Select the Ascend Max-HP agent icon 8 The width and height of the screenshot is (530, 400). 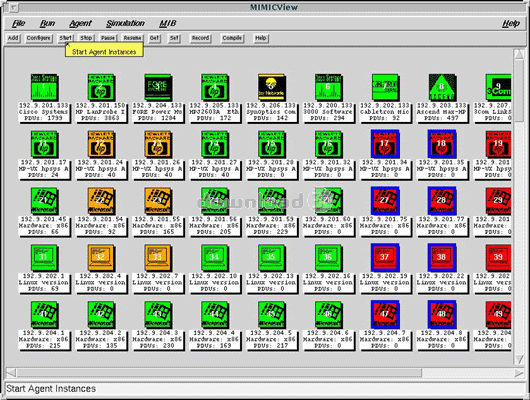click(x=442, y=87)
